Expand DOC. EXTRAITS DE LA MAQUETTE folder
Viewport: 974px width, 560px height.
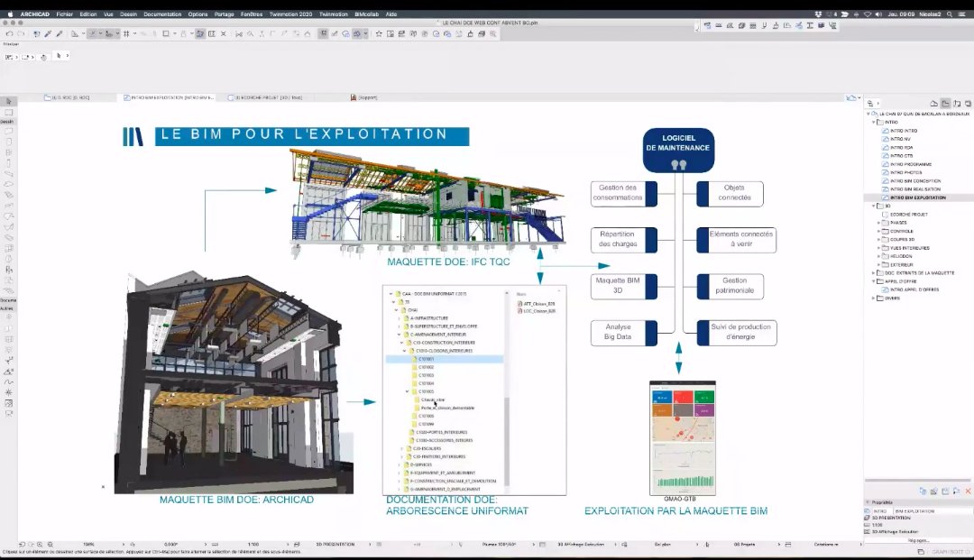coord(874,272)
